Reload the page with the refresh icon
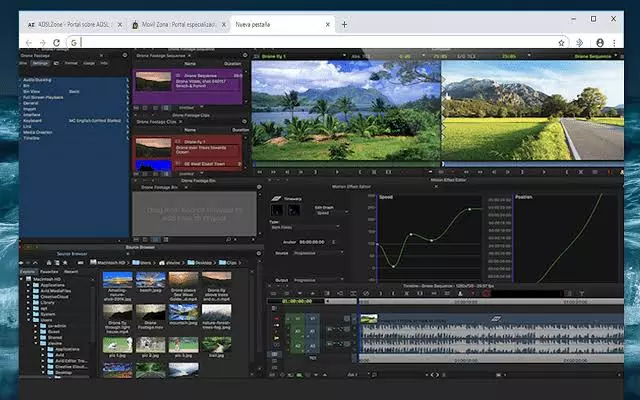The height and width of the screenshot is (400, 640). click(x=57, y=43)
